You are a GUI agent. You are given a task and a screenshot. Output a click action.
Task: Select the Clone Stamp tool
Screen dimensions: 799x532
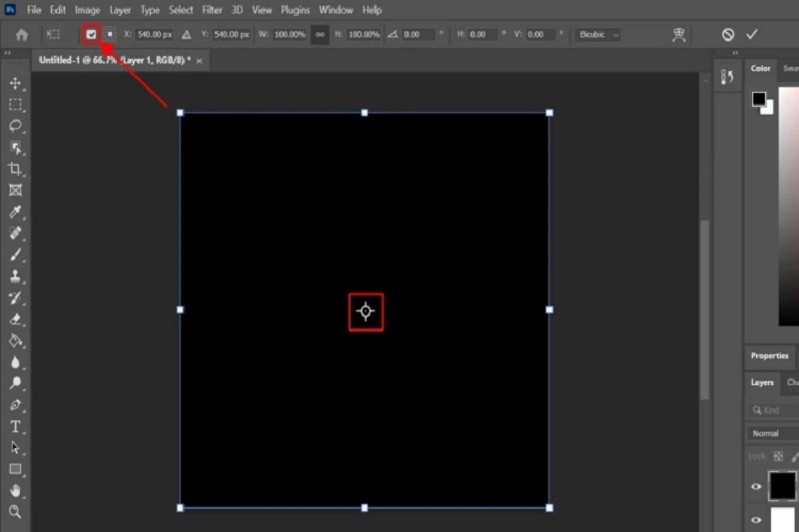coord(16,275)
